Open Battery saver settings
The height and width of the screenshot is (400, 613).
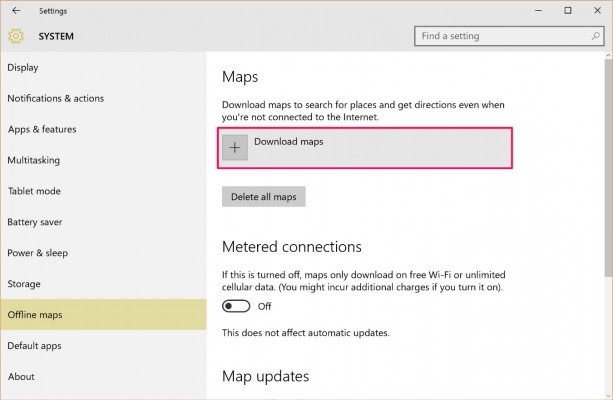point(36,222)
